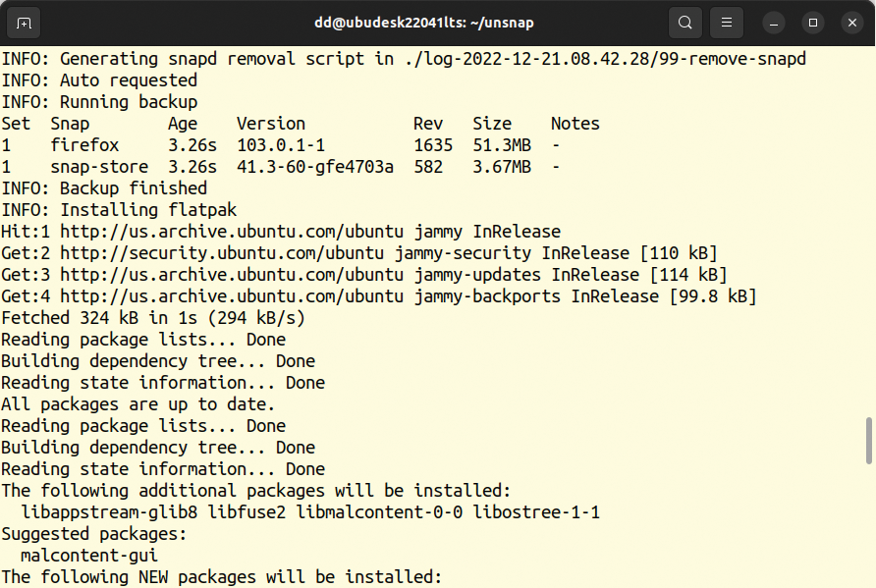Viewport: 876px width, 588px height.
Task: Click the jammy-backports archive URL
Action: point(232,296)
